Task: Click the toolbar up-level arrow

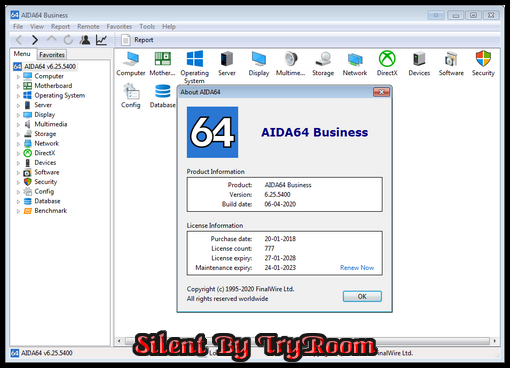Action: click(x=51, y=39)
